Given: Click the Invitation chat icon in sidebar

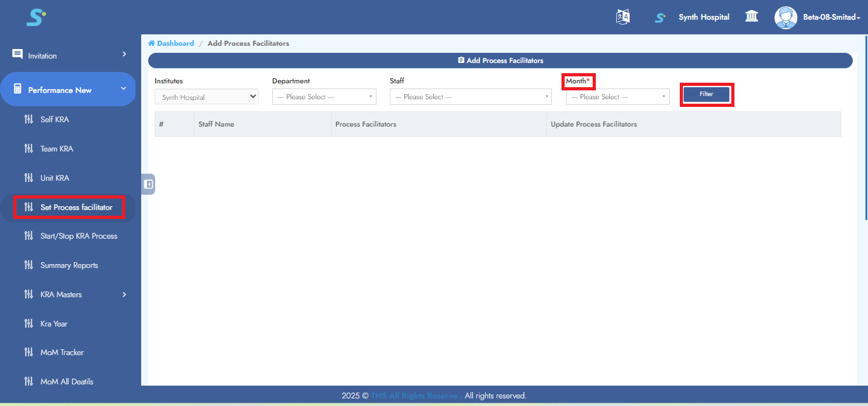Looking at the screenshot, I should (x=17, y=55).
